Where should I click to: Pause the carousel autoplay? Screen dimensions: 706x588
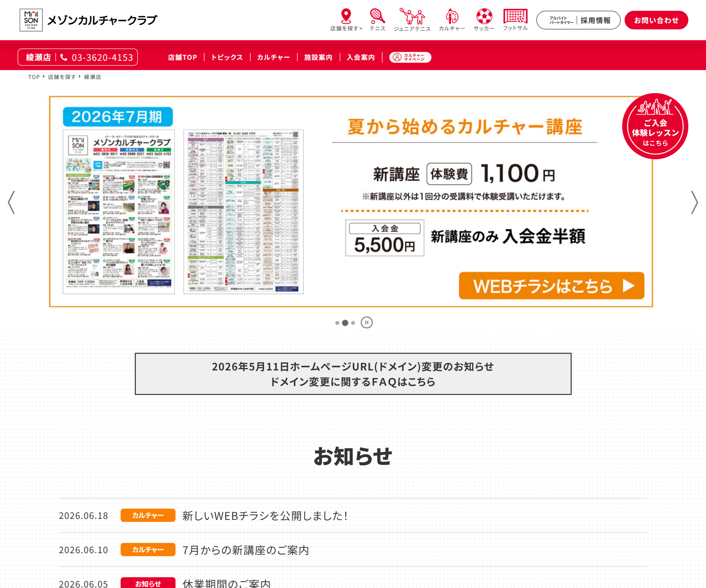coord(367,323)
